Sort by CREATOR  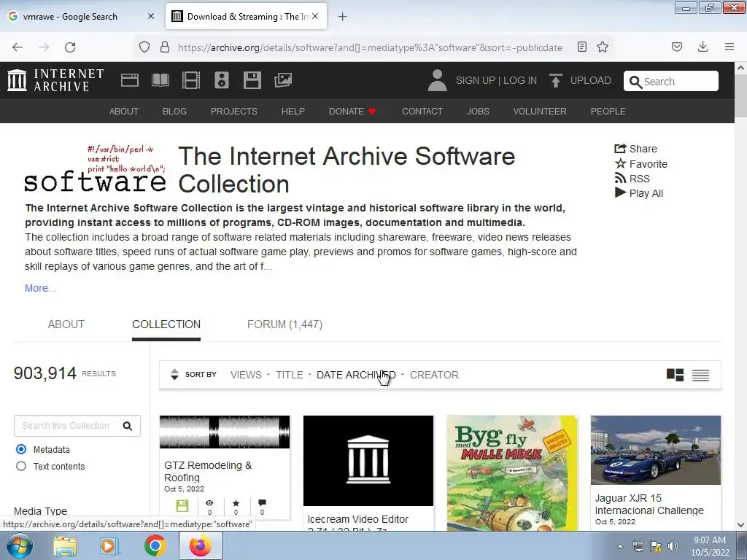pos(435,375)
